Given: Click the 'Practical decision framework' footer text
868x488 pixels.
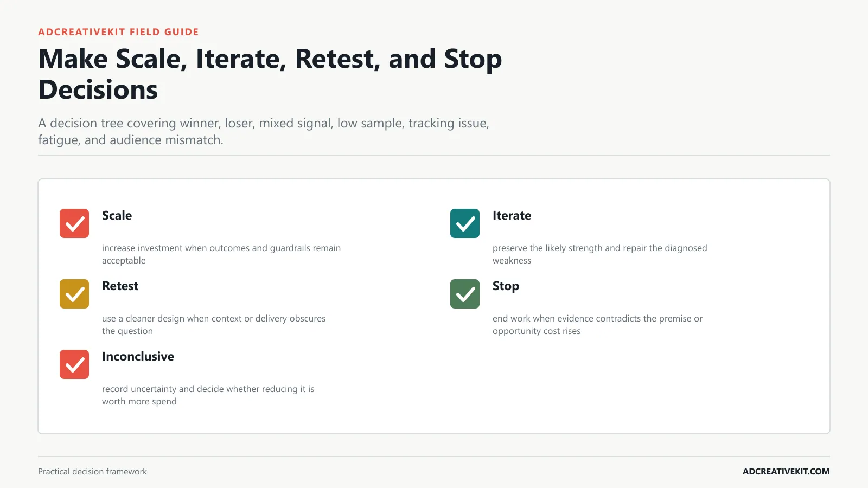Looking at the screenshot, I should [92, 472].
